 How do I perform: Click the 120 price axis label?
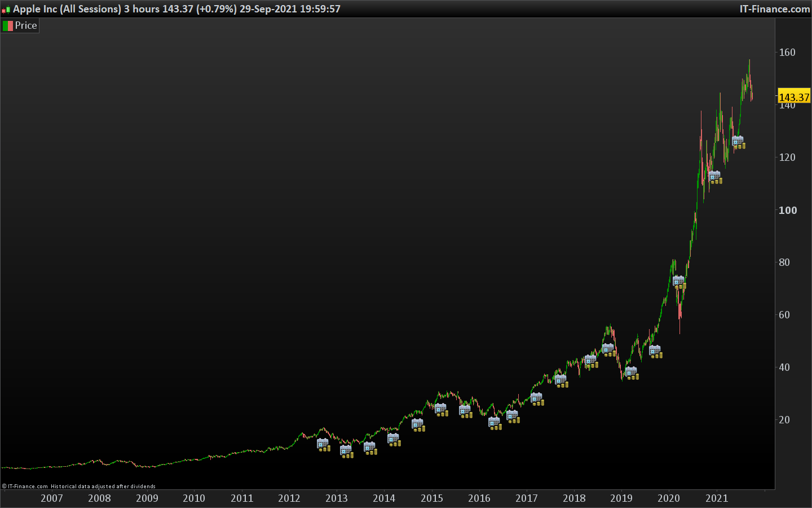pos(787,157)
